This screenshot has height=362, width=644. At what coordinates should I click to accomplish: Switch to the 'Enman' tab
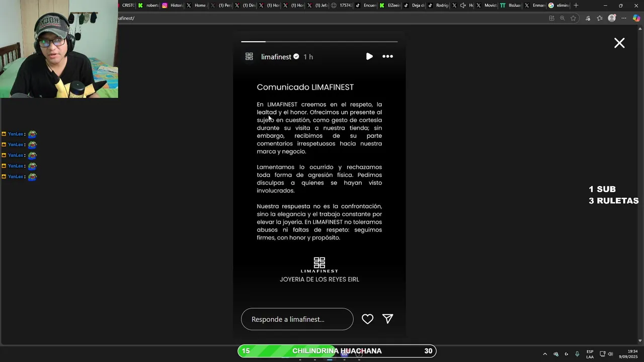pyautogui.click(x=534, y=6)
